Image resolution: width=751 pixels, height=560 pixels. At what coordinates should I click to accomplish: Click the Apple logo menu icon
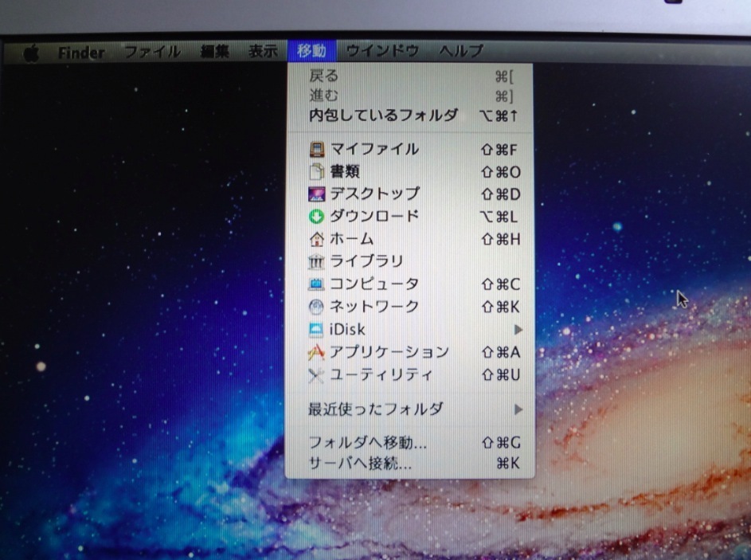coord(32,53)
